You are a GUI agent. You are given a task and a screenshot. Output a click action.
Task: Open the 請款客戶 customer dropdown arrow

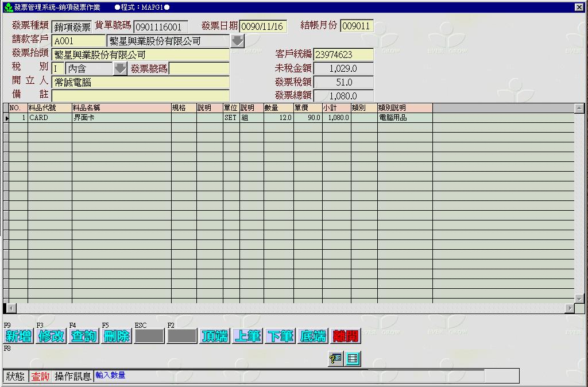[237, 41]
